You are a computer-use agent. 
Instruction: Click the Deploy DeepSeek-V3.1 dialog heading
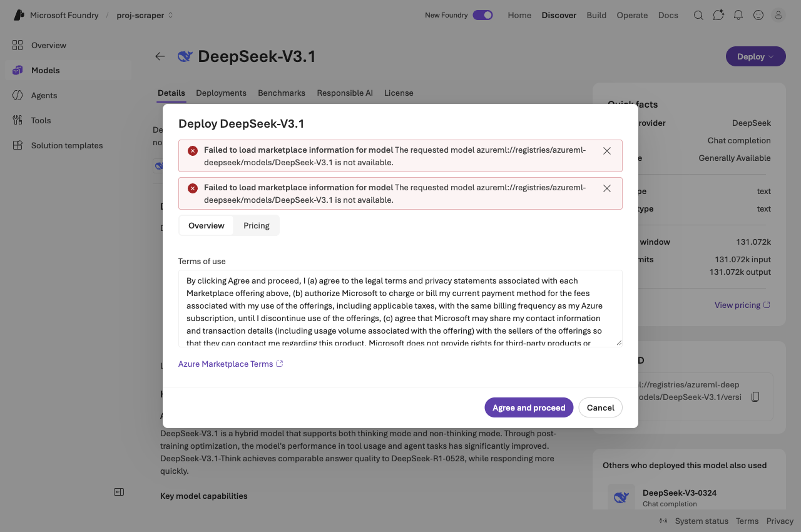click(242, 123)
